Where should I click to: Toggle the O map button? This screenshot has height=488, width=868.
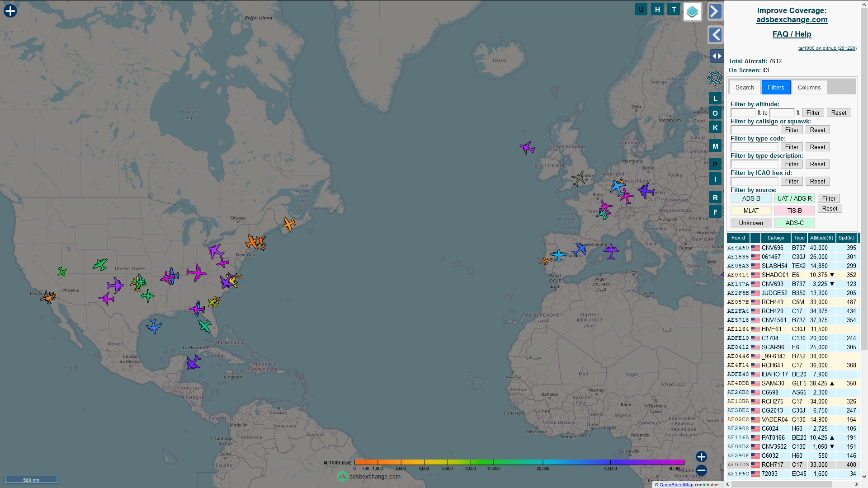click(x=715, y=113)
